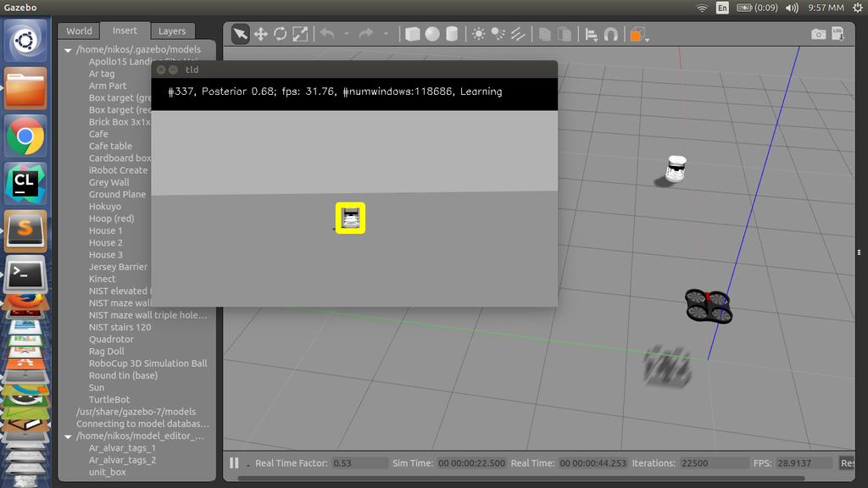Add a spot light
The image size is (868, 488).
pos(498,34)
